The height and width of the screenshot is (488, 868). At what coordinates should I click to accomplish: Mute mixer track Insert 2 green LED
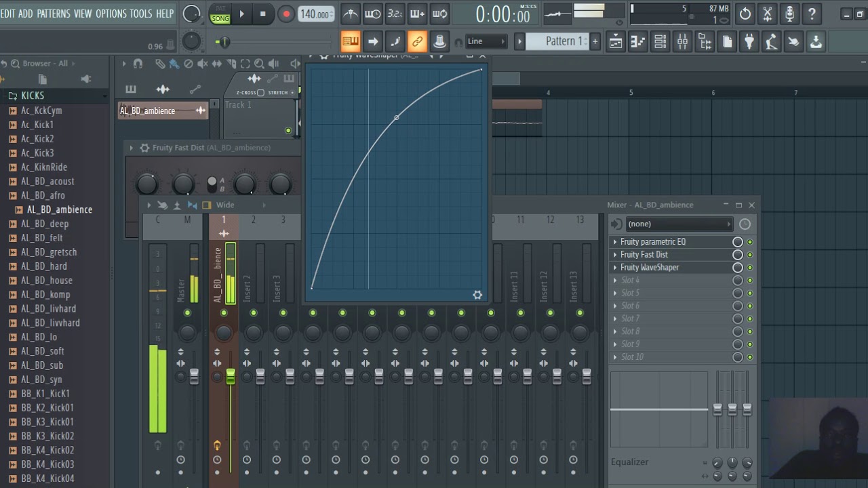(253, 313)
